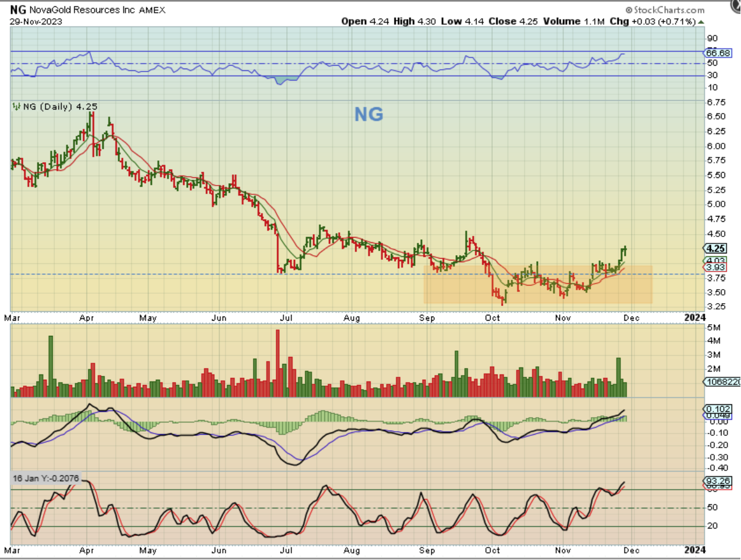Click Aug on the bottom date axis
The image size is (741, 560).
coord(352,551)
